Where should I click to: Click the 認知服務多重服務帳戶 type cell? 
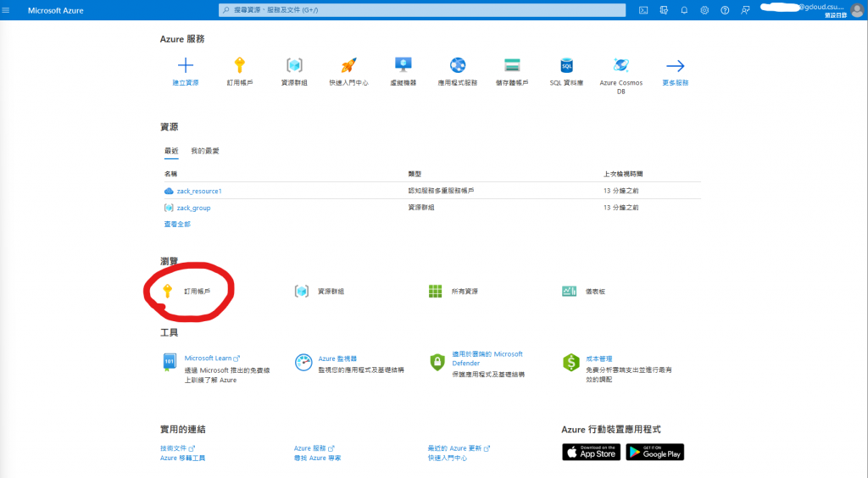point(441,191)
